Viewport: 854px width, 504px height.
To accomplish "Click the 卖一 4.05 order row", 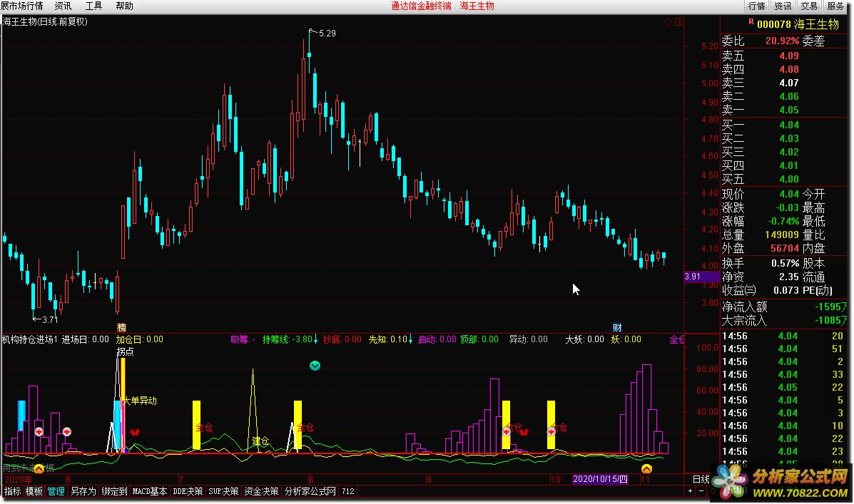I will (761, 110).
